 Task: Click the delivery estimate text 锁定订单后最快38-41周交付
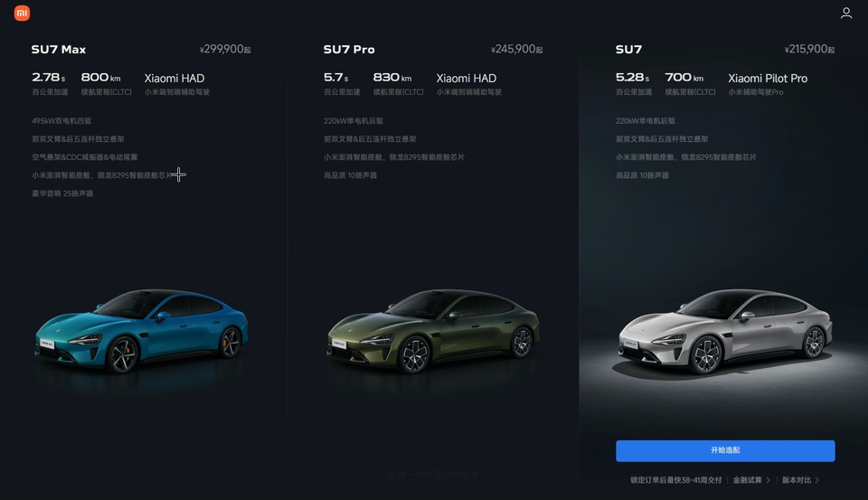(x=676, y=480)
